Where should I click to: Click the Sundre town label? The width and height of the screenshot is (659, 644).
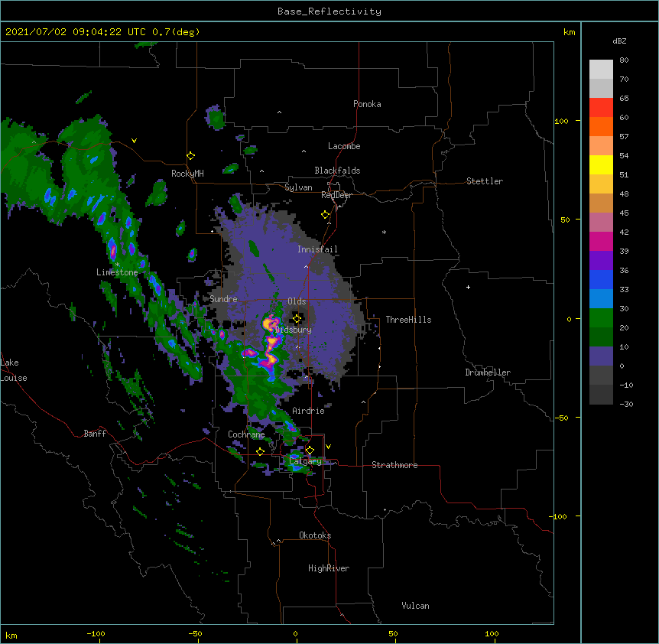click(x=223, y=299)
